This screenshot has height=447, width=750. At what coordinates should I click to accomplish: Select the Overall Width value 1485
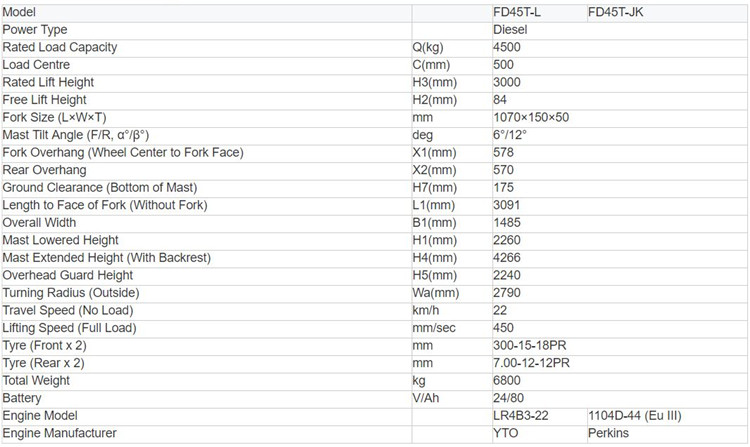pyautogui.click(x=507, y=222)
